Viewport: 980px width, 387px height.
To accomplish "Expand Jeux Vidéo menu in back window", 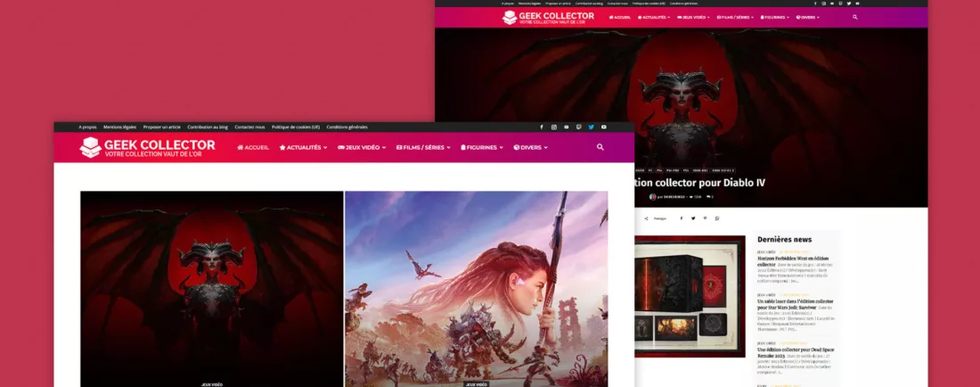I will (x=694, y=18).
